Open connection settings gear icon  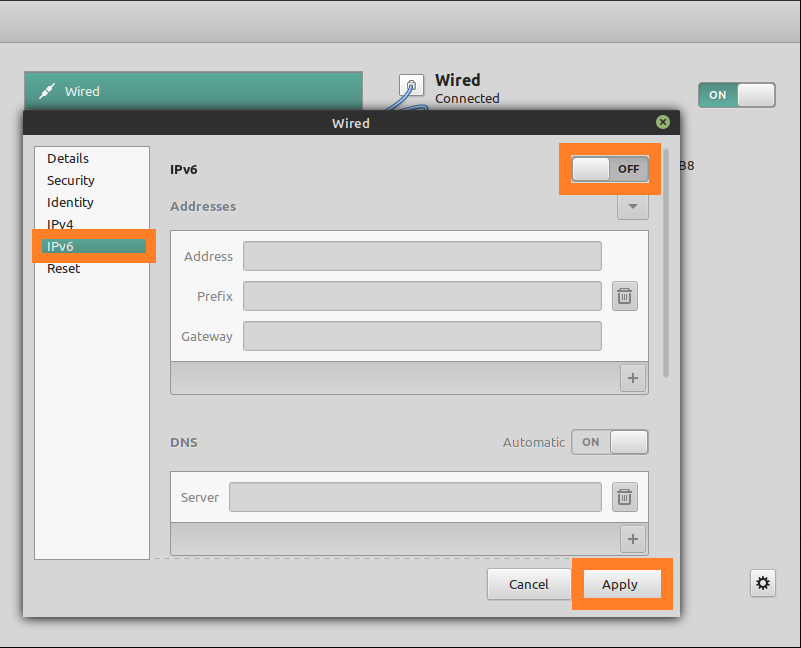tap(763, 583)
